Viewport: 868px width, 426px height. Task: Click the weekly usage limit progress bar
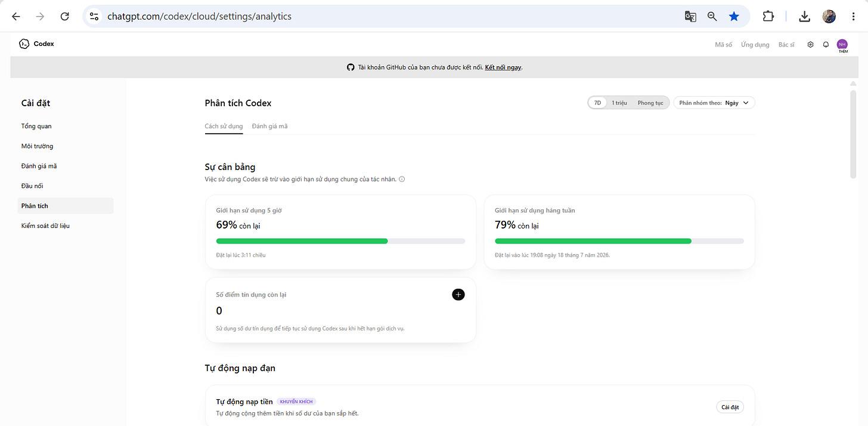[x=619, y=241]
